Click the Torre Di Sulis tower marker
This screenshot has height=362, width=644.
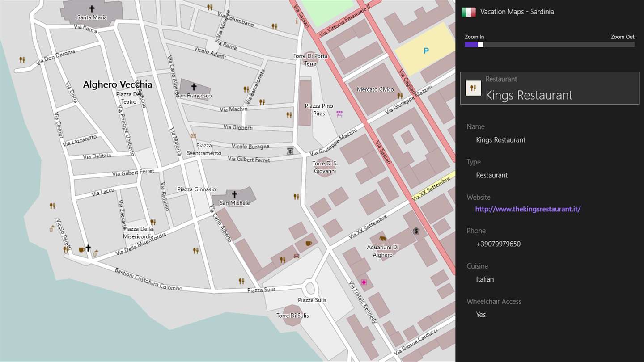click(292, 316)
